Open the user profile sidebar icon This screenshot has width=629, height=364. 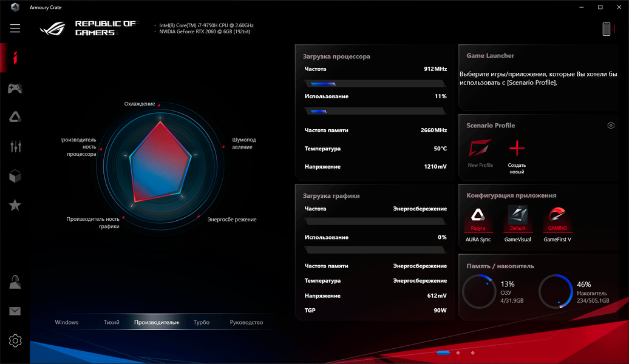[x=15, y=282]
